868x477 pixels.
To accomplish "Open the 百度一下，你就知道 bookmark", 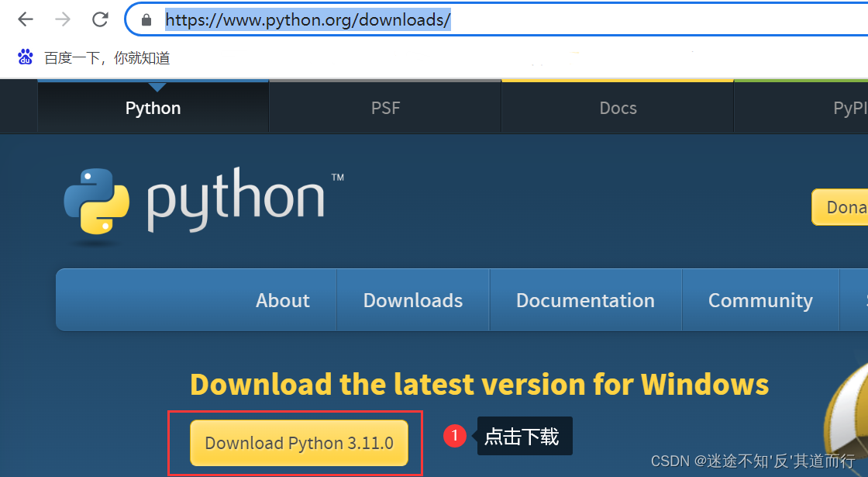I will coord(107,57).
